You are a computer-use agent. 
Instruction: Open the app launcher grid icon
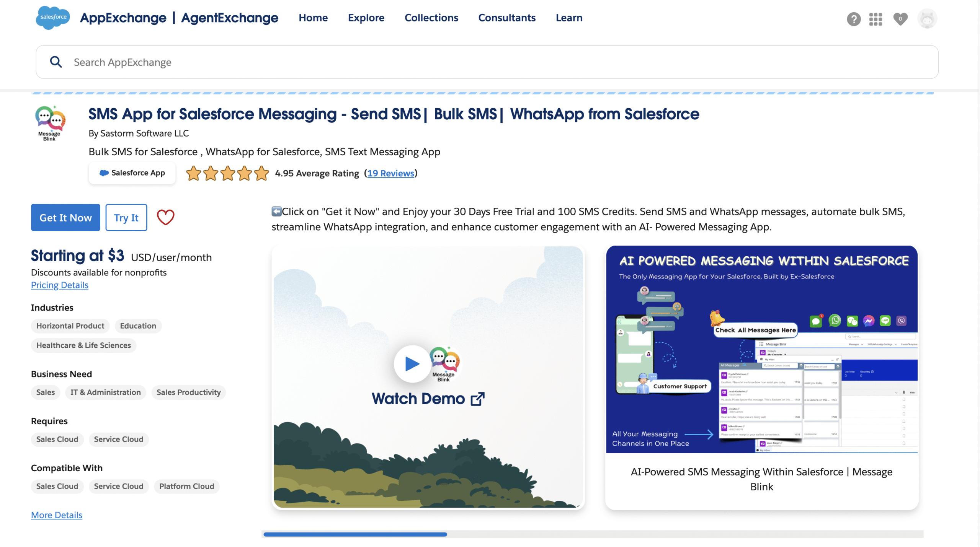(x=875, y=19)
